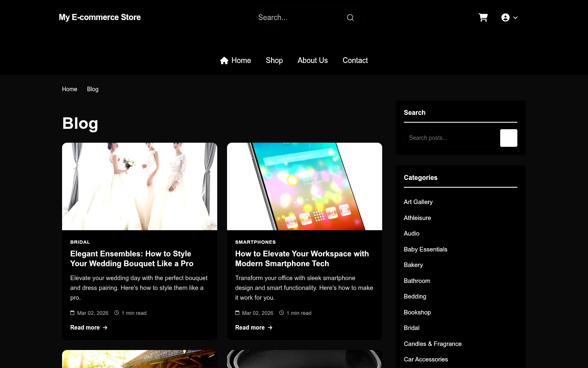Open the Bathroom category

pos(417,281)
